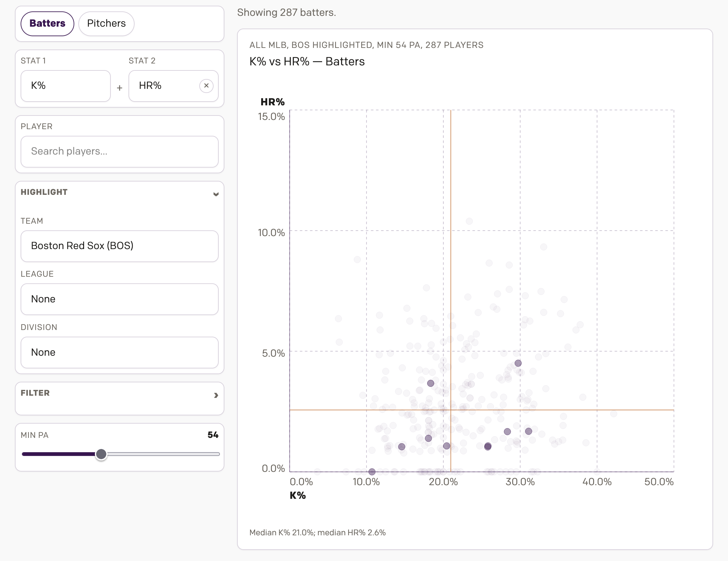Click the plus icon between the stat selectors
This screenshot has height=561, width=728.
click(x=120, y=88)
